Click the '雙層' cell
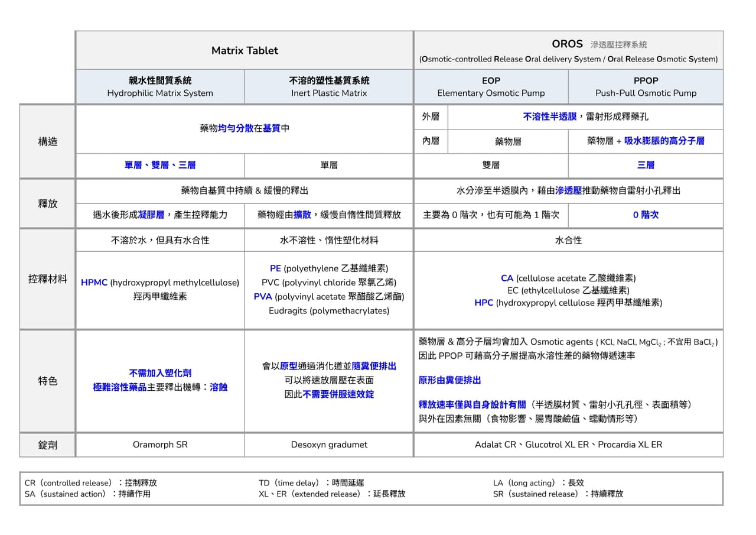Viewport: 756px width, 535px height. 491,166
